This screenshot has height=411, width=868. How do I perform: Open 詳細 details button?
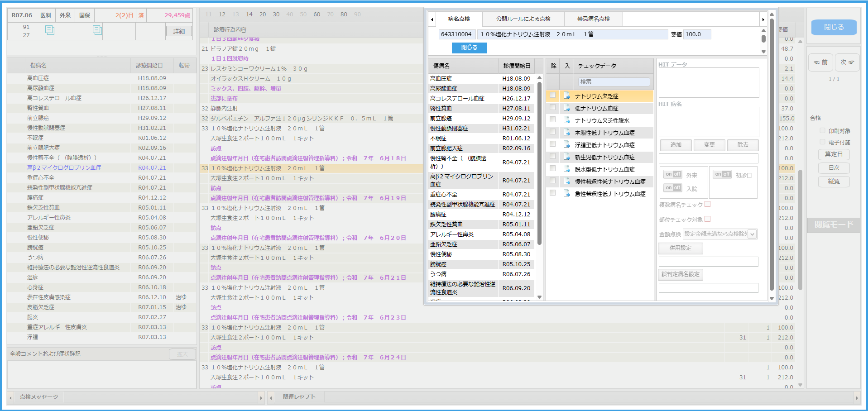coord(179,31)
